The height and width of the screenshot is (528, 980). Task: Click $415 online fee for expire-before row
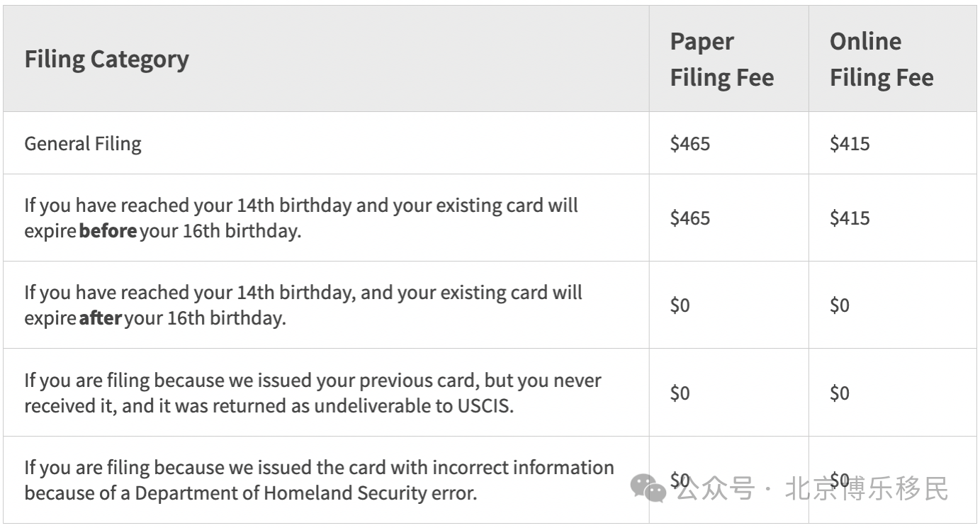tap(850, 218)
